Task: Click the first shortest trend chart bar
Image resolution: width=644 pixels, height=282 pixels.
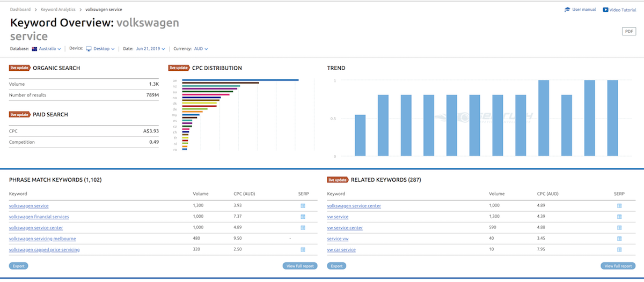Action: click(360, 136)
